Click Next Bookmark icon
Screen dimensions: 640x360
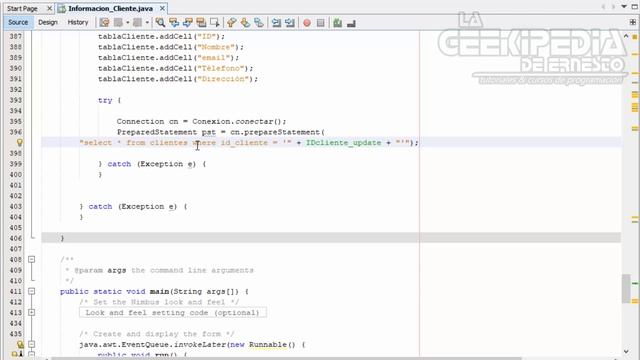pos(245,23)
